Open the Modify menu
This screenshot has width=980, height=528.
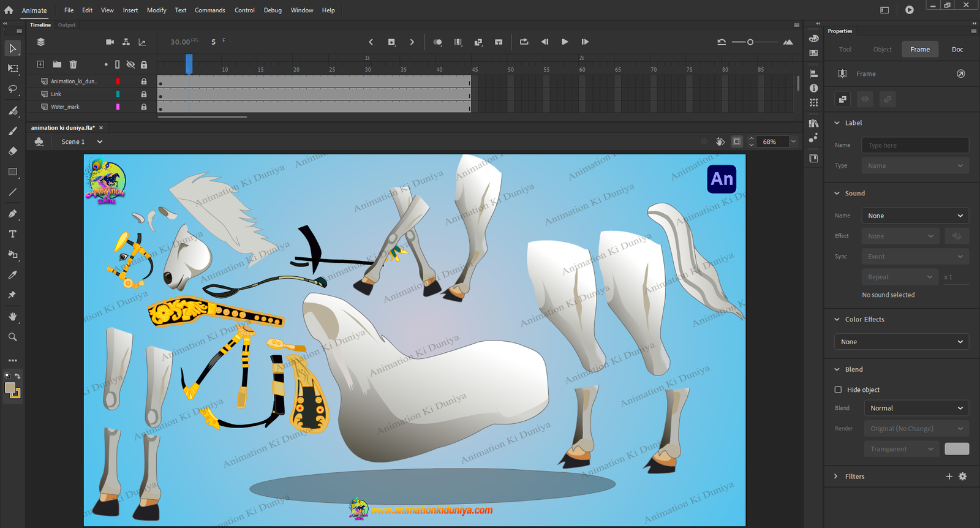156,10
